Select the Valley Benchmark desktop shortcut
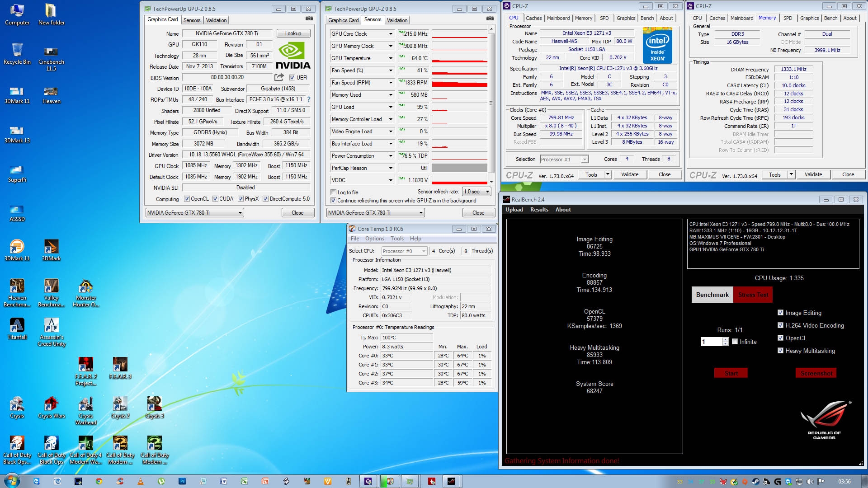The height and width of the screenshot is (488, 868). (51, 293)
